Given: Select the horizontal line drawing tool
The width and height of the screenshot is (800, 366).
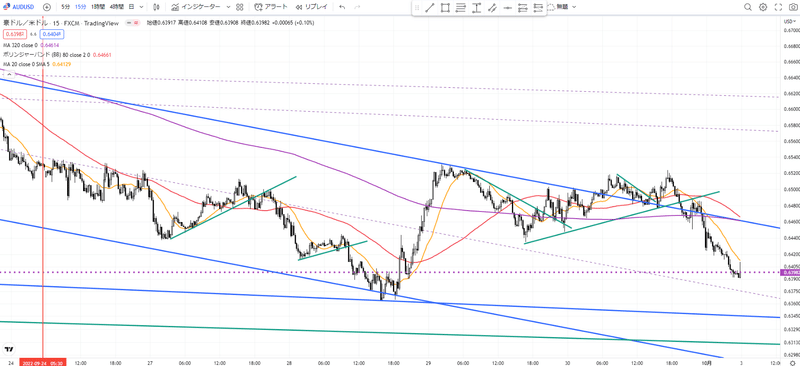Looking at the screenshot, I should 507,8.
